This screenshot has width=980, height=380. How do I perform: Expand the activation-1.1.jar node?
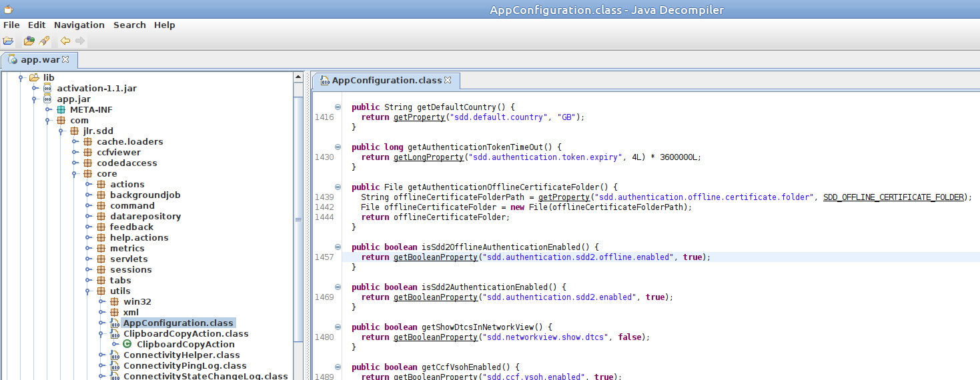point(34,88)
